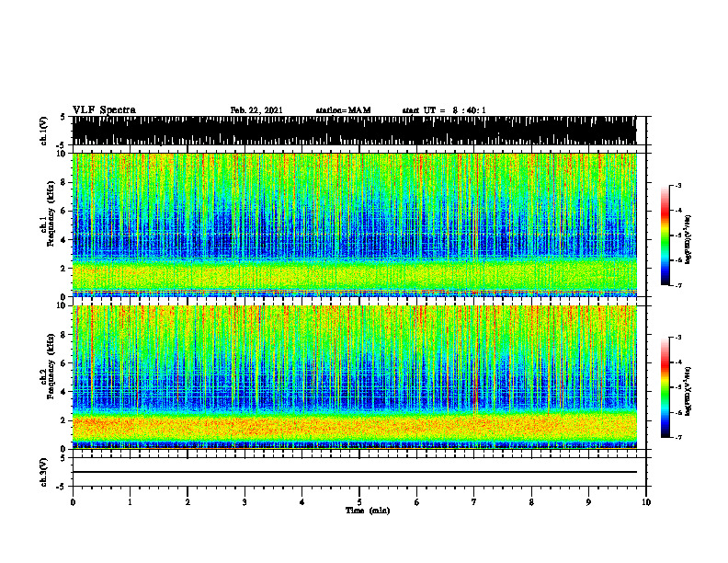Click the ch.1 spectrogram plot area
Image resolution: width=728 pixels, height=563 pixels.
click(x=354, y=224)
